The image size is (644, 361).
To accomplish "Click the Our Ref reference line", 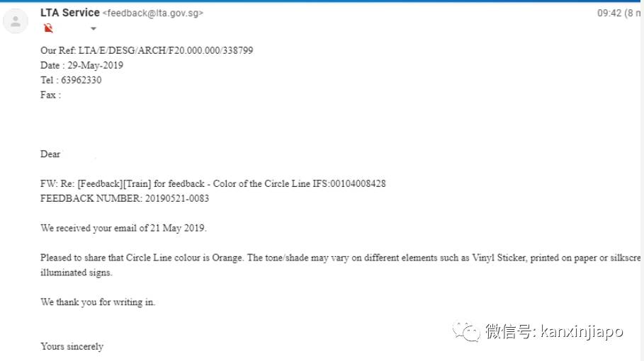I will pos(147,50).
